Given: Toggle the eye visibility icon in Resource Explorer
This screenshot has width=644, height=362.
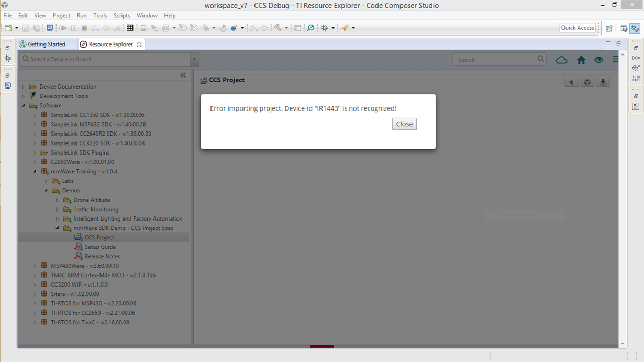Looking at the screenshot, I should 599,60.
